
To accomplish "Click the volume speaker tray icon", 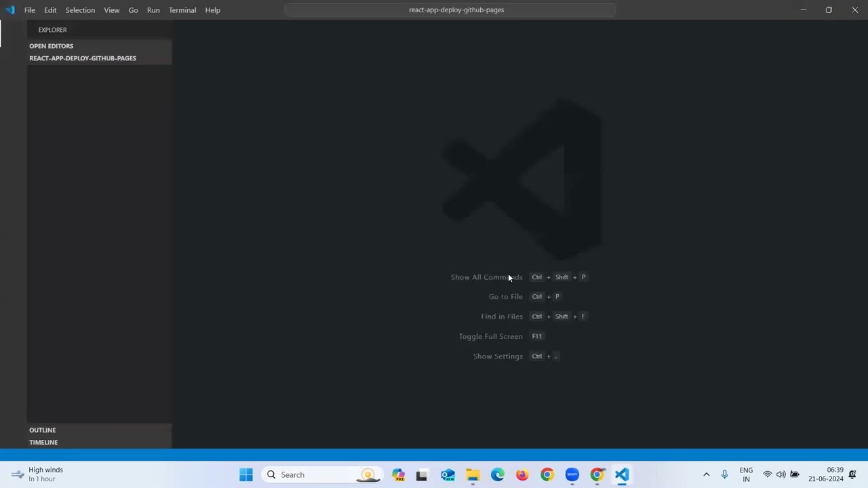I will (x=781, y=474).
